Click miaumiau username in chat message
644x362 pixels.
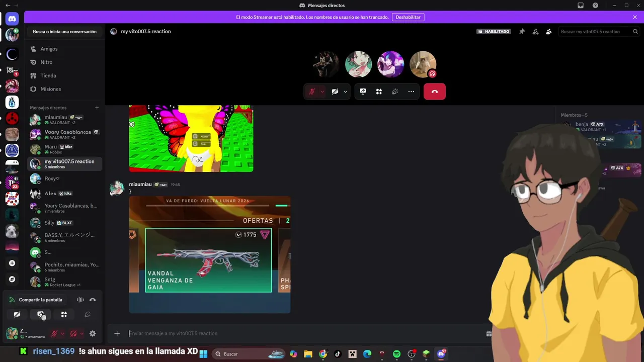(x=140, y=185)
